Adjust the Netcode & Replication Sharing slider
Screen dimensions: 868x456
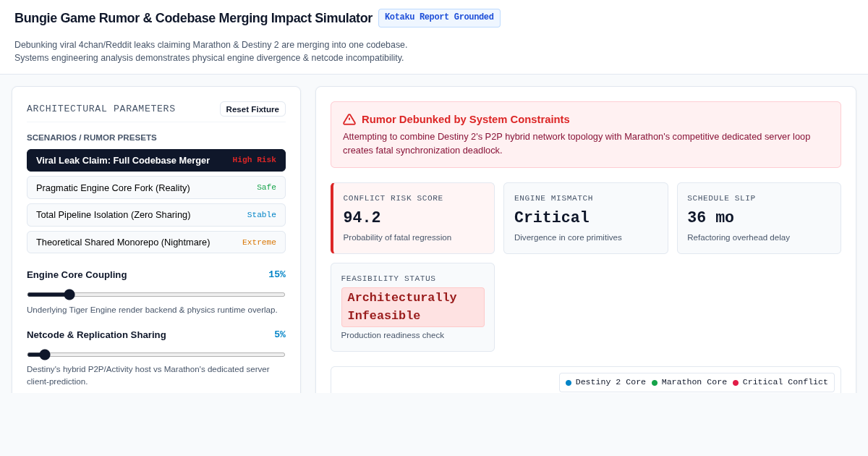point(156,355)
